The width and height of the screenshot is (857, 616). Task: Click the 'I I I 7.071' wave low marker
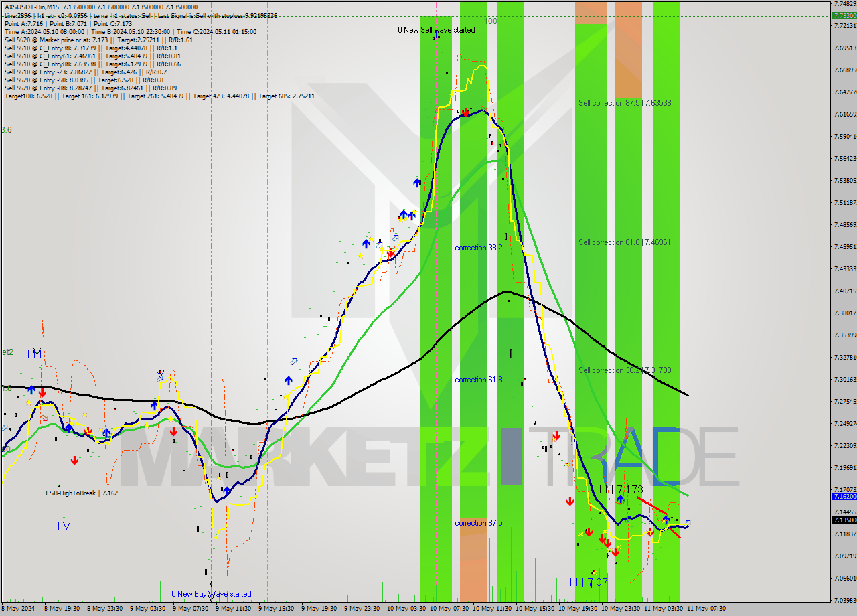click(x=591, y=582)
